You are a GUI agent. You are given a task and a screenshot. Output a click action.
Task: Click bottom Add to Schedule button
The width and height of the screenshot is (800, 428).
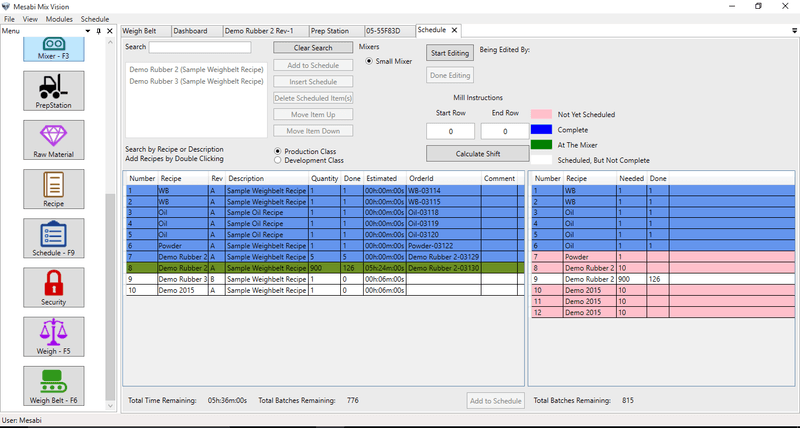pyautogui.click(x=495, y=400)
